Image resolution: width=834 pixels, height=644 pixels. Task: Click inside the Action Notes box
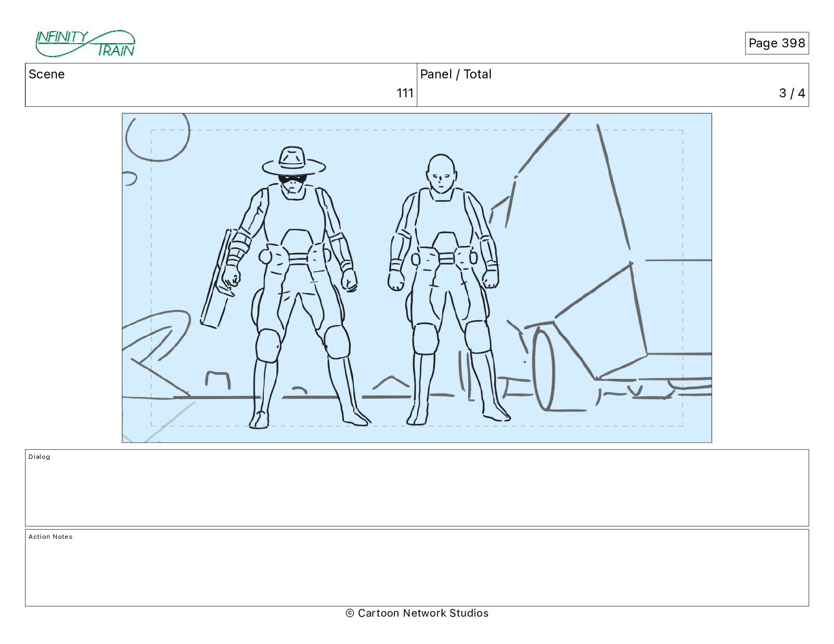click(x=417, y=568)
